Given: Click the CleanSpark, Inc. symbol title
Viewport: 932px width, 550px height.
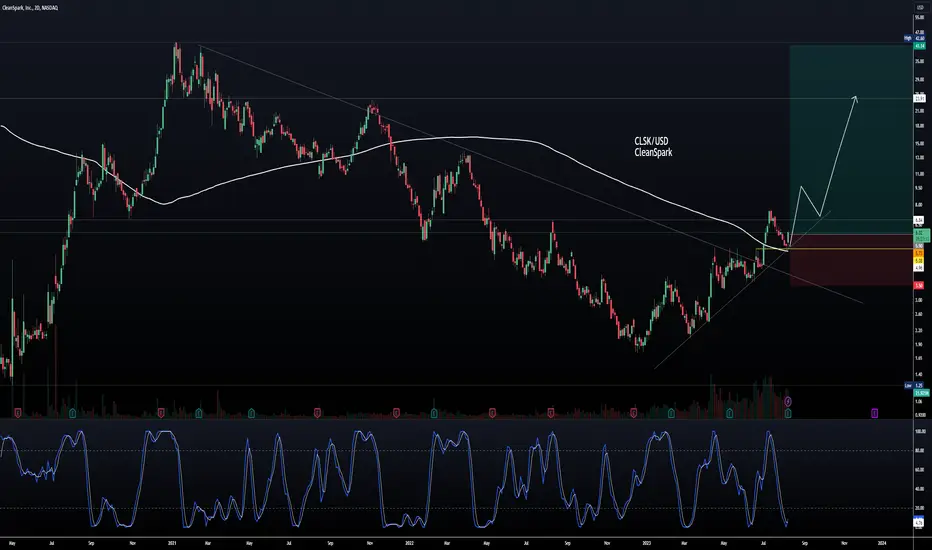Looking at the screenshot, I should point(30,7).
